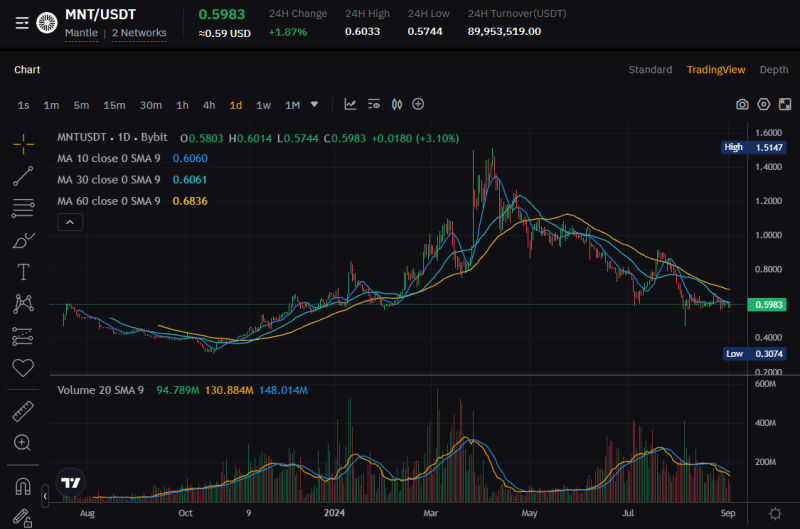This screenshot has width=800, height=529.
Task: Activate the zoom-in magnifier tool
Action: [x=22, y=442]
